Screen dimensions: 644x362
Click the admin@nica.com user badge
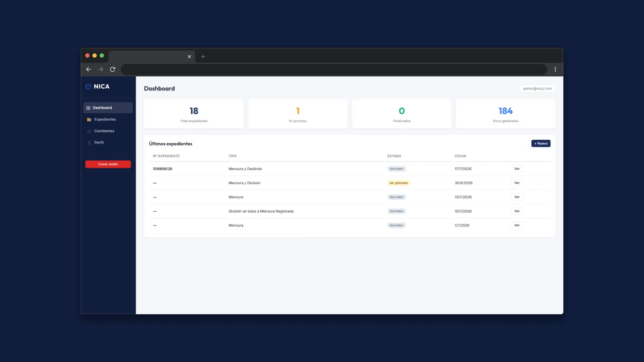tap(537, 88)
